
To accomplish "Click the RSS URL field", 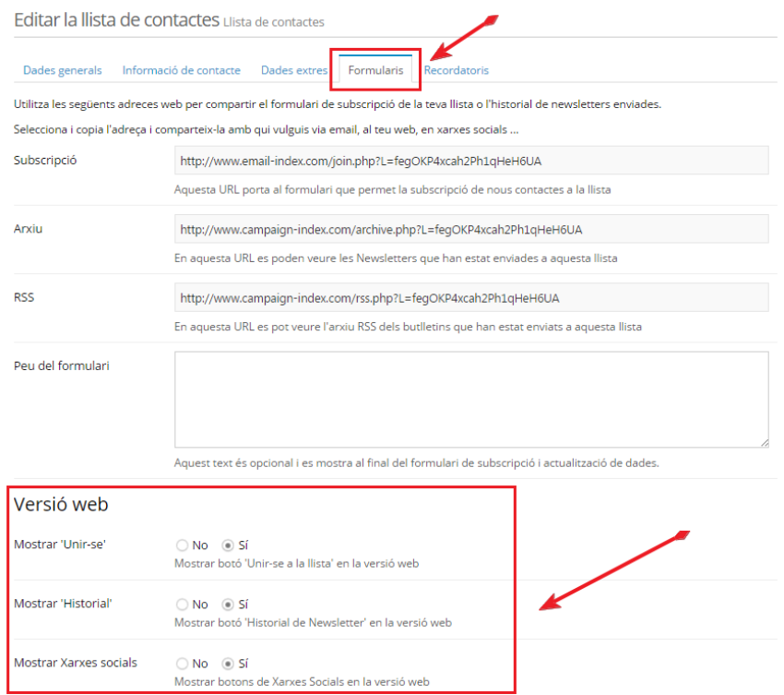I will click(x=471, y=298).
